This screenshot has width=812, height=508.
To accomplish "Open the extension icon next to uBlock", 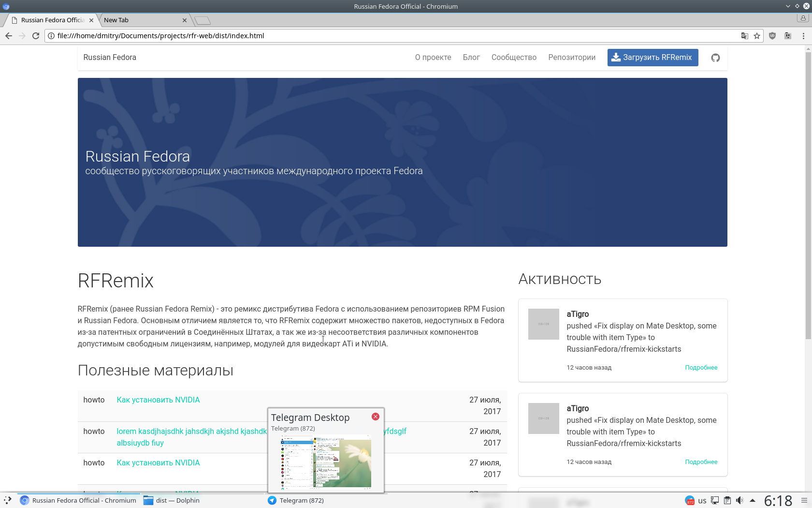I will pos(788,36).
